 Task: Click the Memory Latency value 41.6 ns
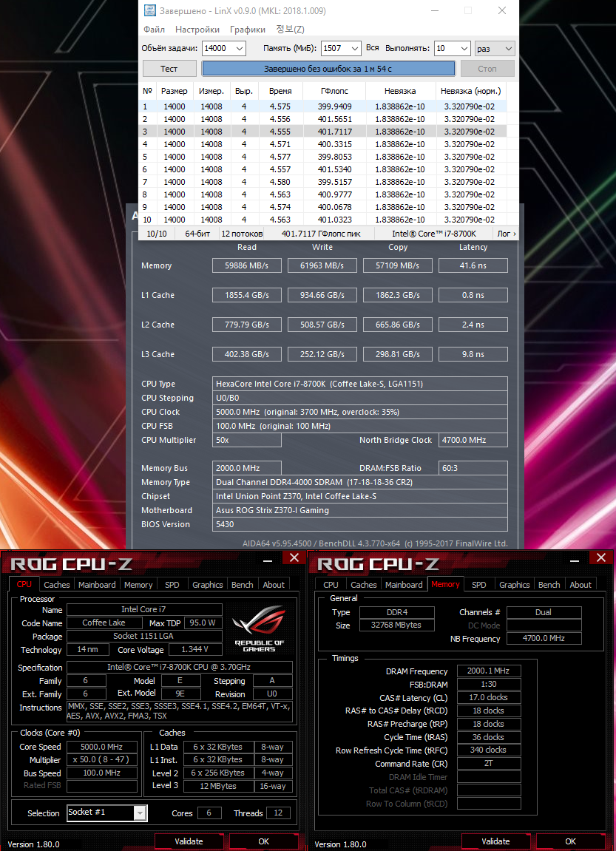pyautogui.click(x=473, y=265)
